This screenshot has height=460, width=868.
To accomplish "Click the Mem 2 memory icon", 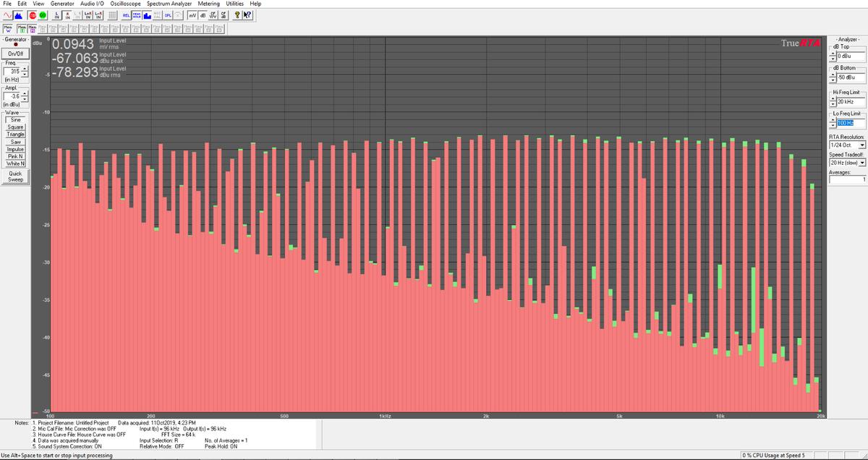I will [32, 28].
